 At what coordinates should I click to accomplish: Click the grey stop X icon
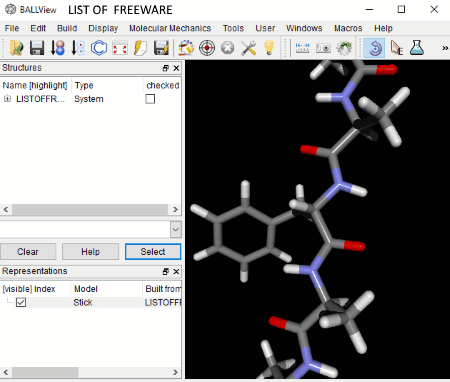228,48
